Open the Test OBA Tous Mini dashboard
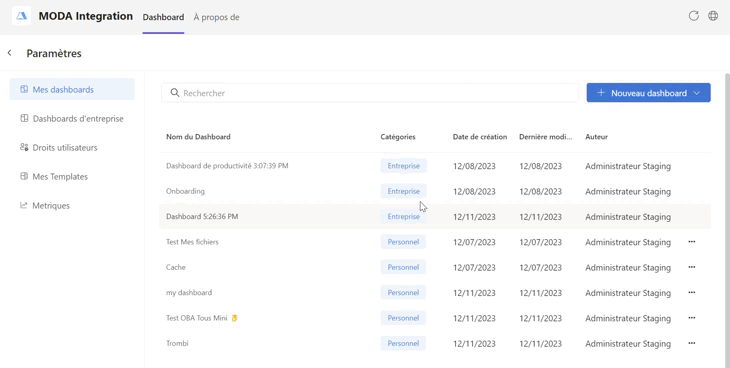730x368 pixels. (x=196, y=318)
